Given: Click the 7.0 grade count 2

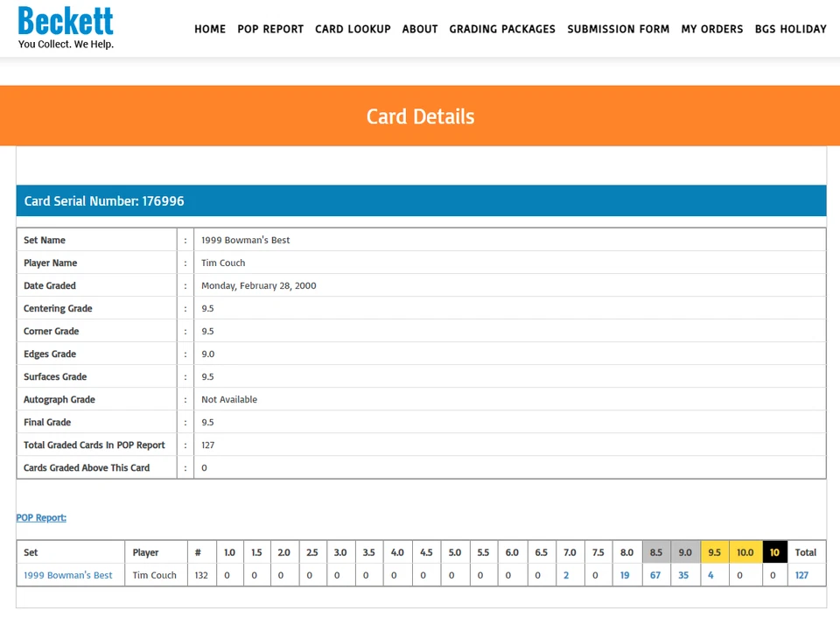Looking at the screenshot, I should [x=566, y=575].
